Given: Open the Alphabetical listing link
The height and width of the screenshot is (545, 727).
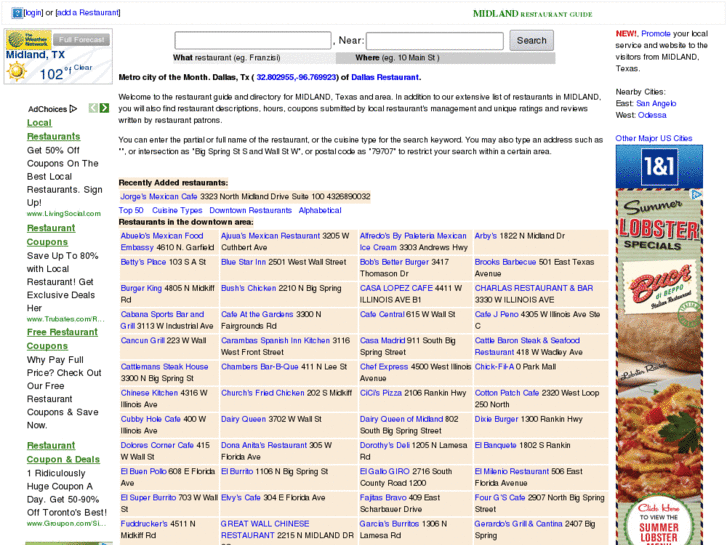Looking at the screenshot, I should coord(320,210).
